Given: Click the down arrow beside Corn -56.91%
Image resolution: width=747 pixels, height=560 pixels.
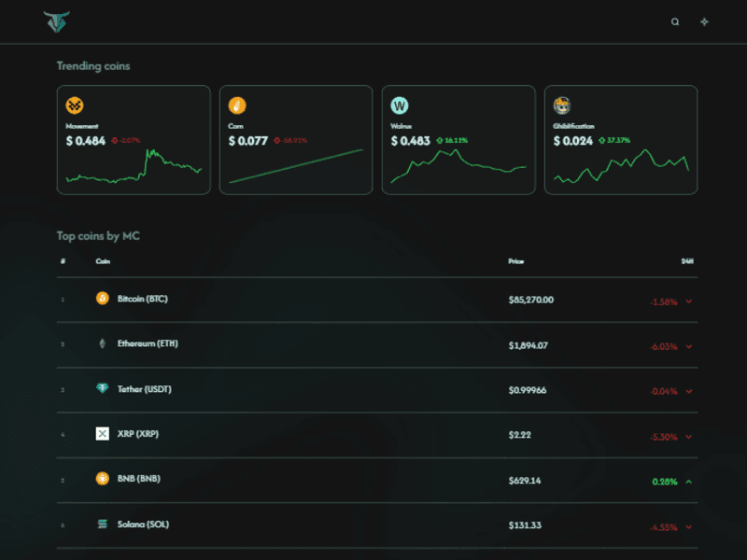Looking at the screenshot, I should pyautogui.click(x=276, y=140).
